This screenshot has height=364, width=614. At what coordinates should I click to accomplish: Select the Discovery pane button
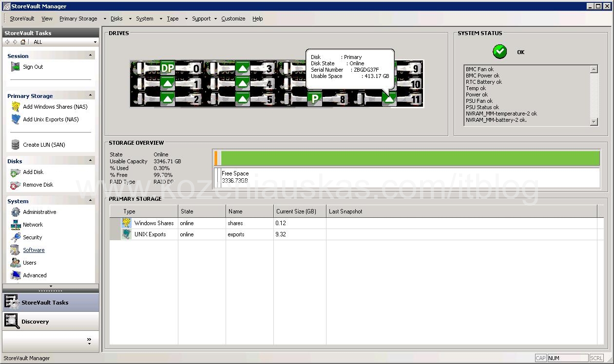51,321
